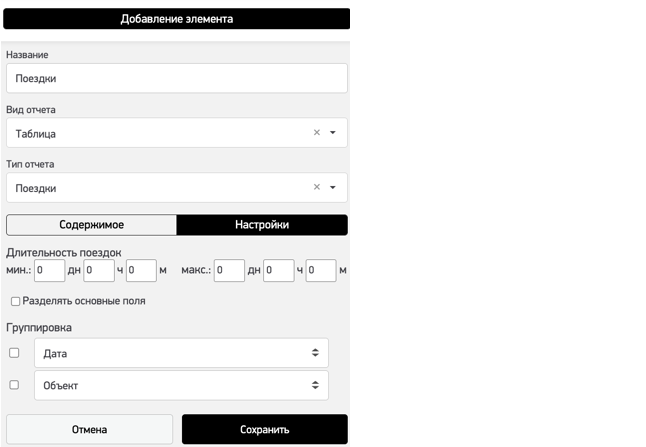
Task: Check the grouping checkbox next to Объект
Action: (14, 385)
